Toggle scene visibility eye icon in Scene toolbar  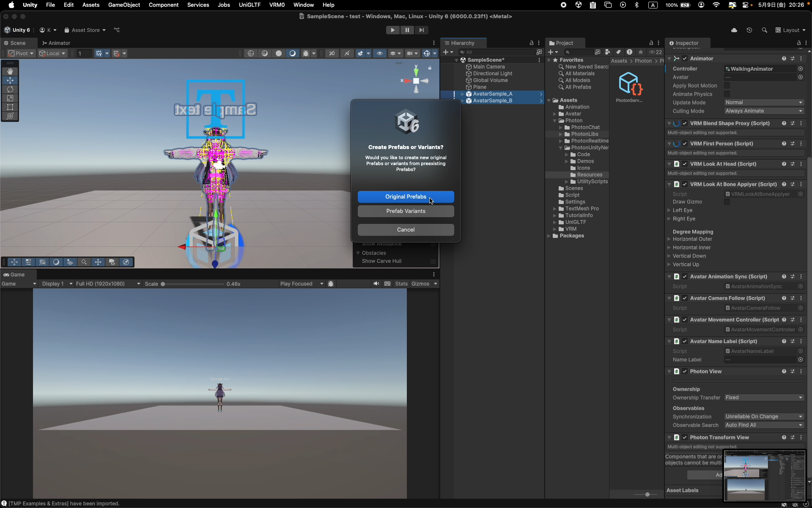379,53
